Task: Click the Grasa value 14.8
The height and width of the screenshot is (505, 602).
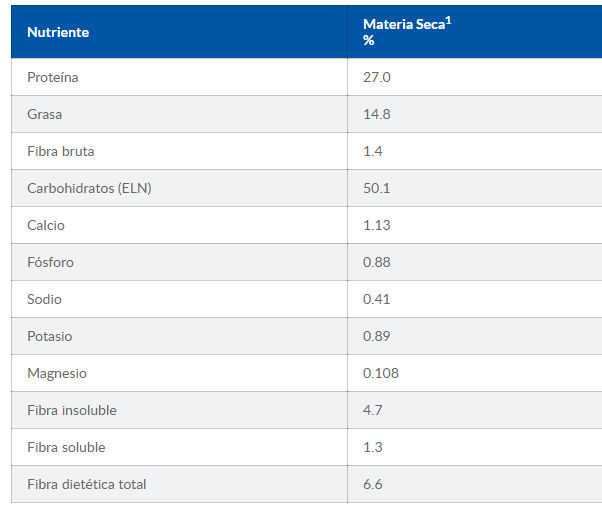Action: click(376, 114)
